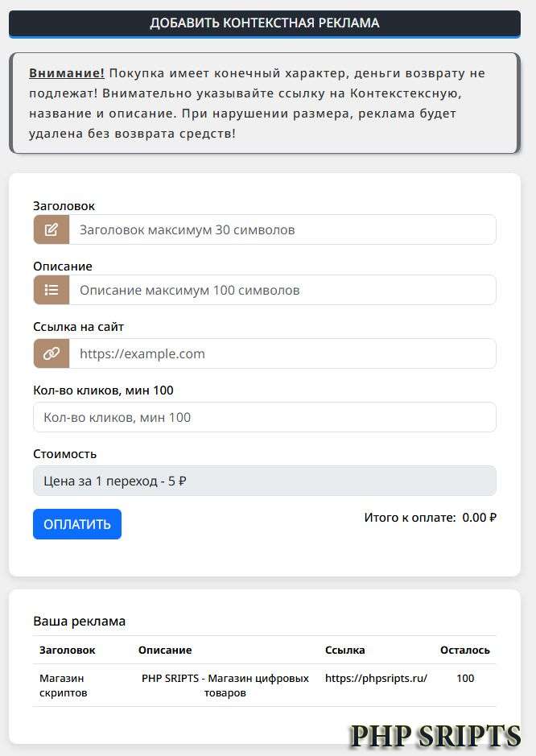Click the PHP SRIPTS watermark logo

coord(435,735)
